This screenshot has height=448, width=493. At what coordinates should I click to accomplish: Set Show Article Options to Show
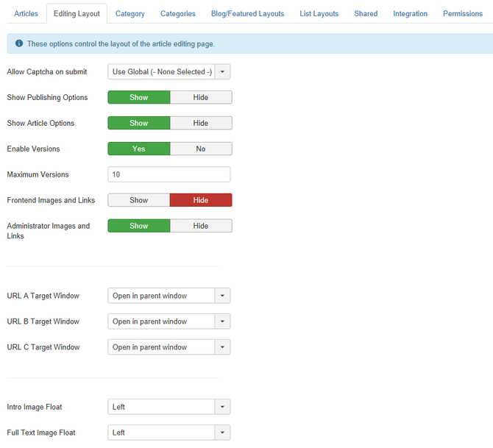139,123
